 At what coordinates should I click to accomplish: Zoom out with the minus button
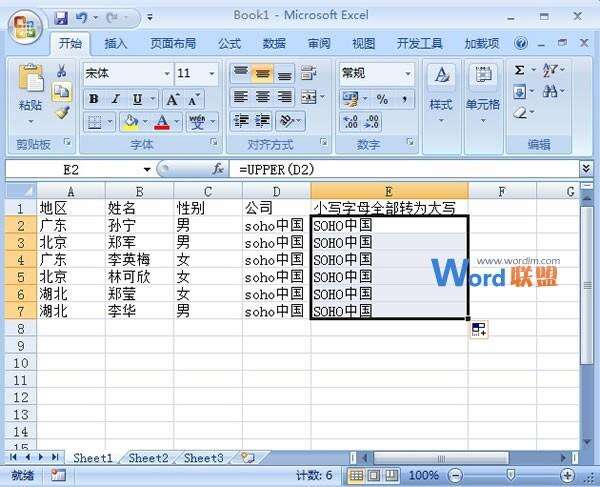tap(455, 476)
